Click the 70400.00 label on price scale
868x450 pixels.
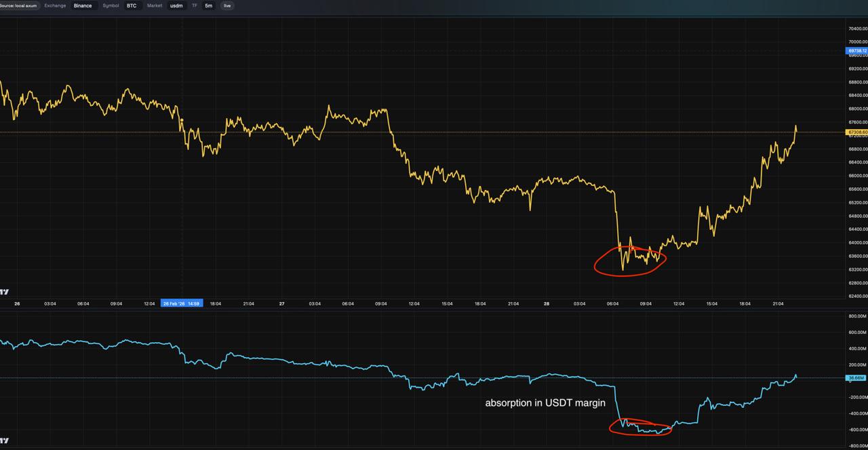[857, 29]
